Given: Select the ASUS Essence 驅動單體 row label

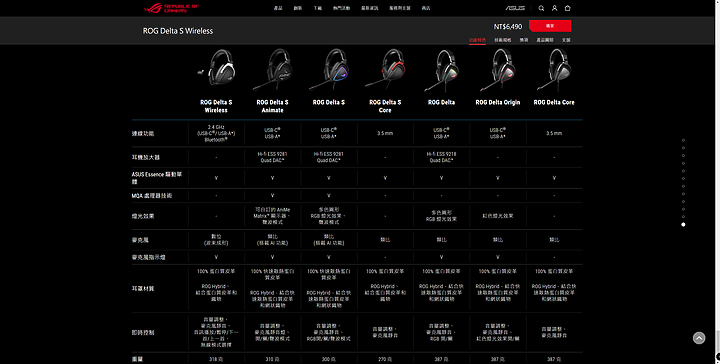Looking at the screenshot, I should (157, 178).
